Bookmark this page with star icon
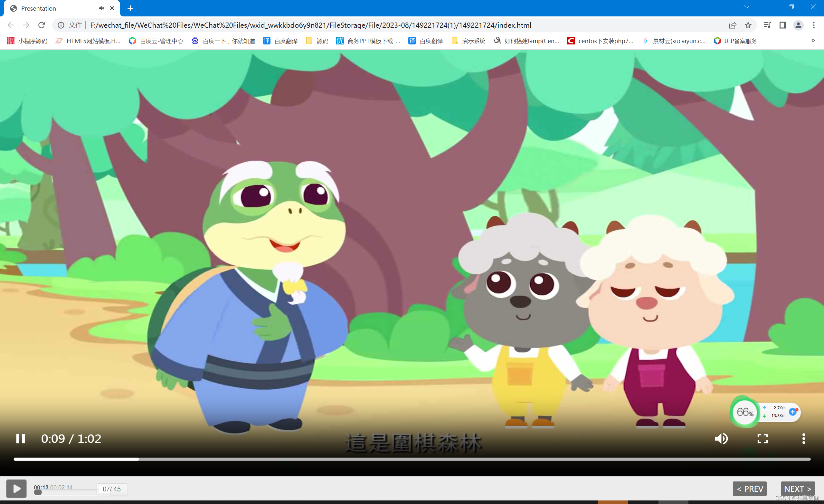The width and height of the screenshot is (824, 504). (x=748, y=25)
